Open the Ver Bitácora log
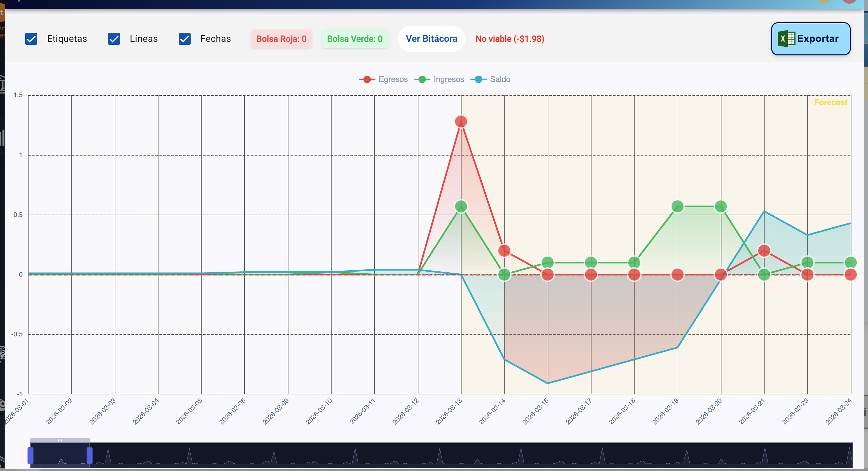 pyautogui.click(x=431, y=39)
